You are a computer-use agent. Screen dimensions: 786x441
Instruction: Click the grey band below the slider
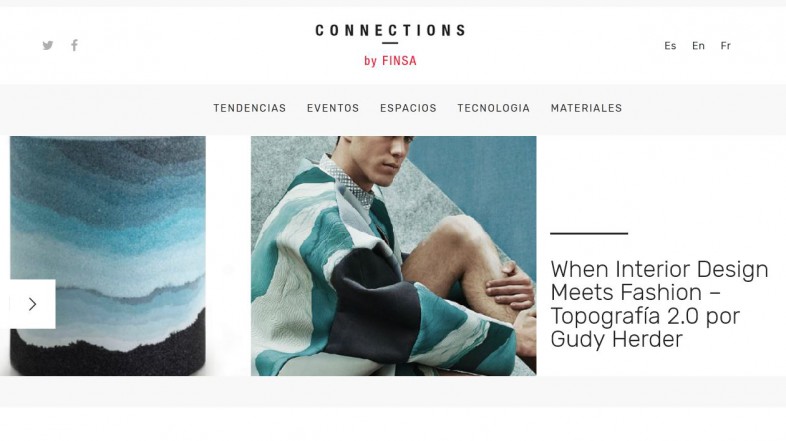[x=393, y=391]
